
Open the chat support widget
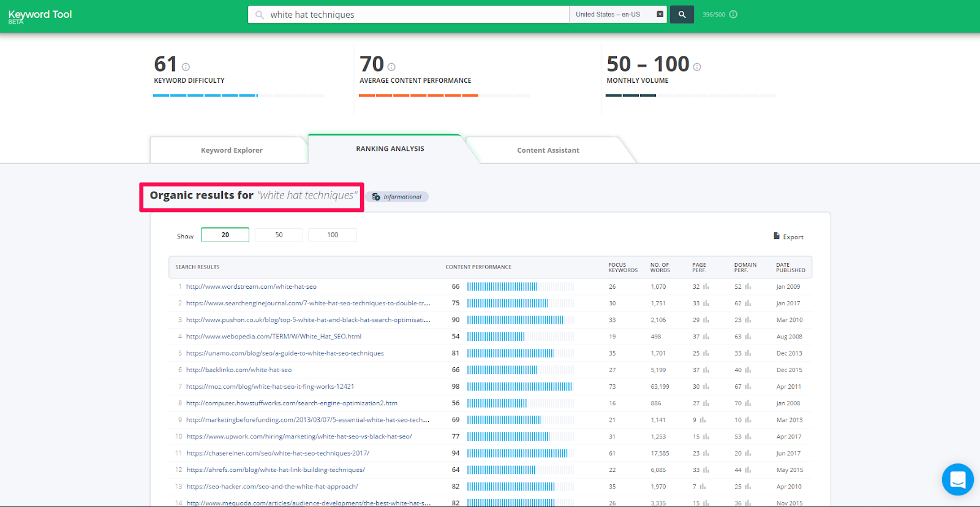click(x=958, y=479)
